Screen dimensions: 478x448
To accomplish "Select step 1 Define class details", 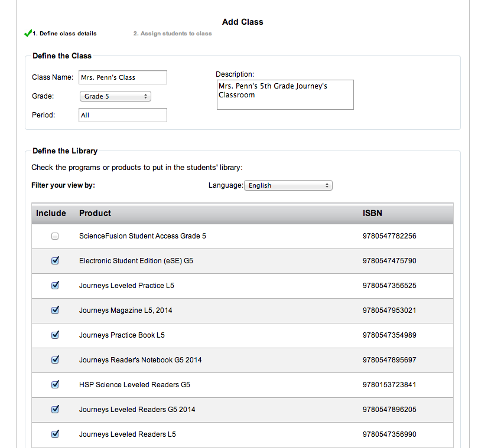I will (x=64, y=34).
